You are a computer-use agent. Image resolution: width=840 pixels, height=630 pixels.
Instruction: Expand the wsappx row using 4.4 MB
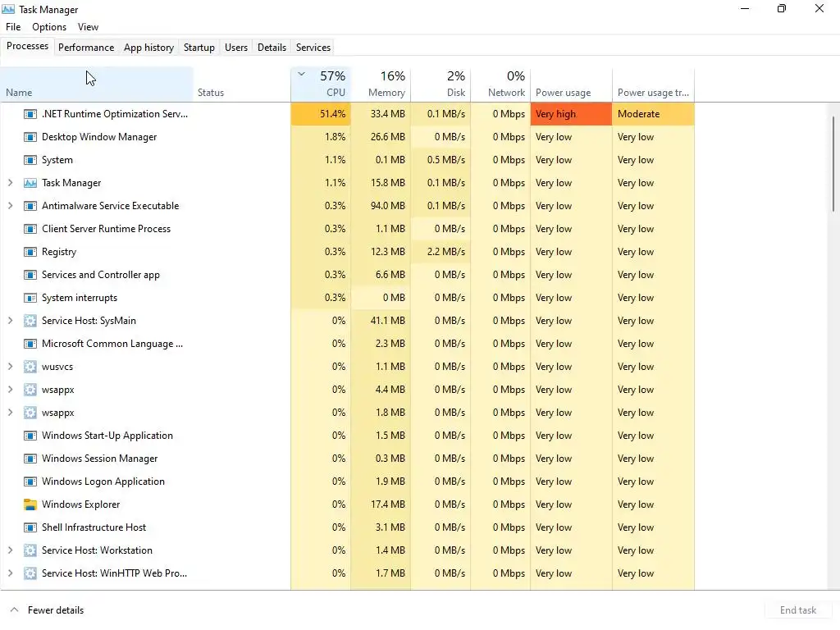pyautogui.click(x=10, y=390)
